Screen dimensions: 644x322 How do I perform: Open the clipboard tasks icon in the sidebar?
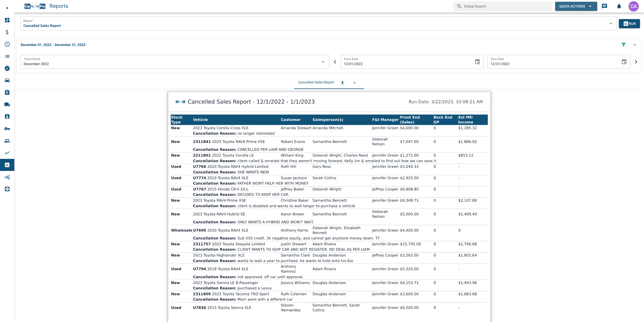click(7, 93)
